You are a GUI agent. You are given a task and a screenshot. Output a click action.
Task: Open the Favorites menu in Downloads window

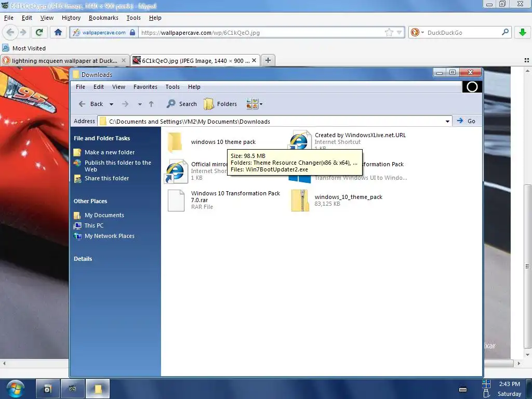pyautogui.click(x=145, y=87)
